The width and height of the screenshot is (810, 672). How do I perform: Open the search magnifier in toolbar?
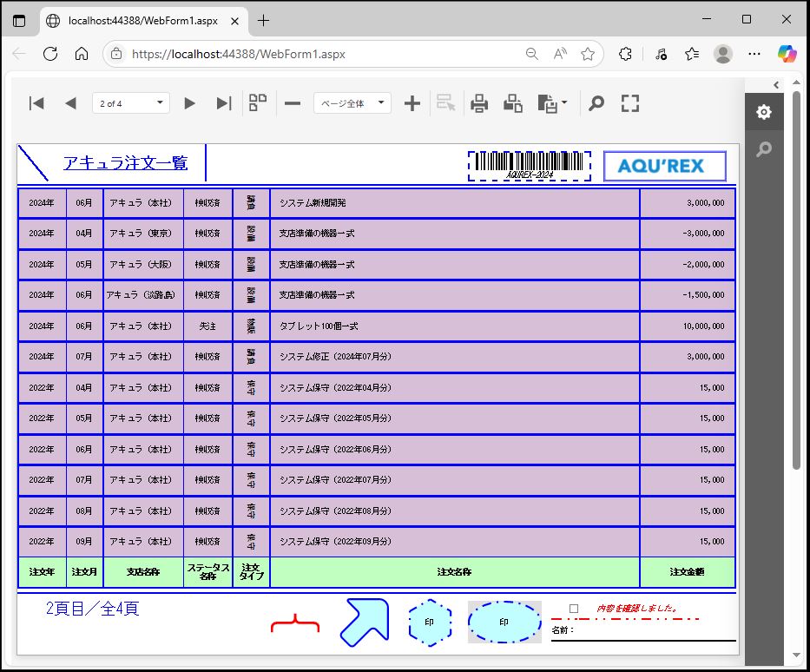(x=596, y=103)
